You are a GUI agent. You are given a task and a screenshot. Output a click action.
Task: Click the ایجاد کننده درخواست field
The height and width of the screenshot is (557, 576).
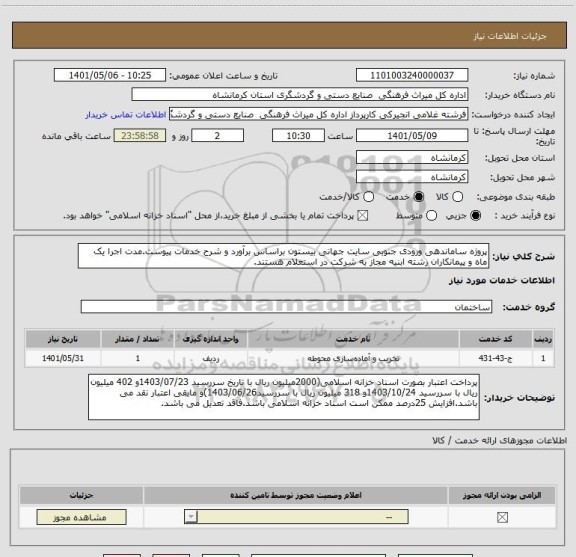click(x=318, y=114)
